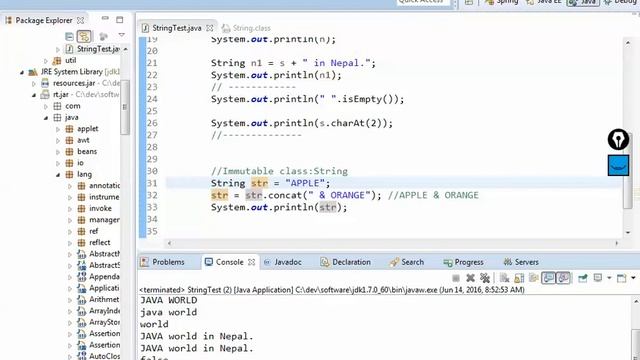Select the awt package
Image resolution: width=640 pixels, height=360 pixels.
(83, 140)
